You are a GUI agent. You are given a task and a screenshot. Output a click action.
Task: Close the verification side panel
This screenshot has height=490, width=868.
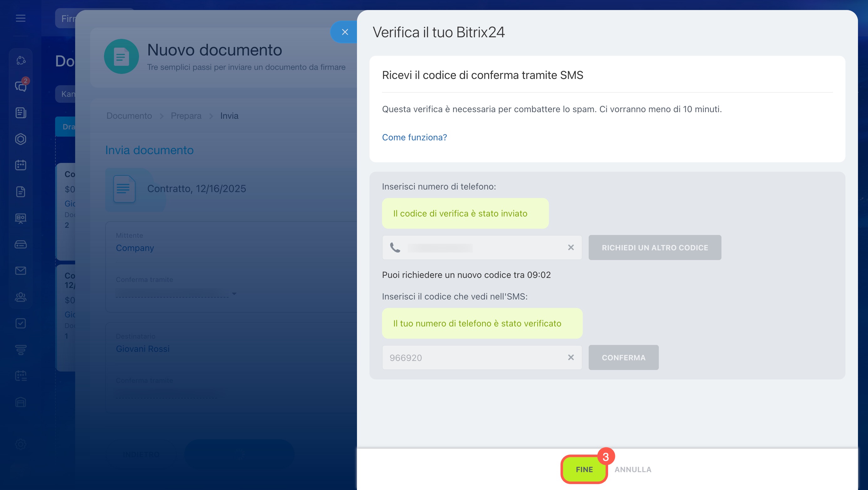click(344, 32)
